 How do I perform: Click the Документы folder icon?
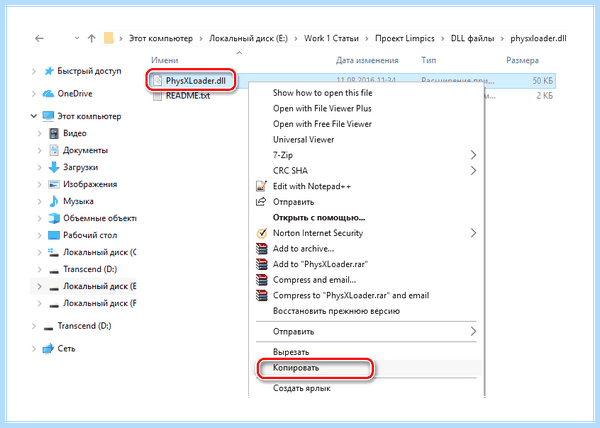point(54,150)
